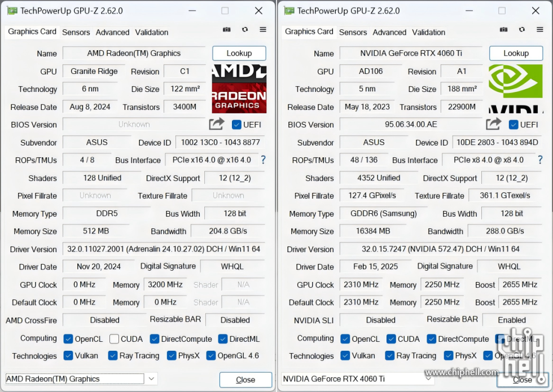Click the "AD106" GPU value

coord(371,71)
